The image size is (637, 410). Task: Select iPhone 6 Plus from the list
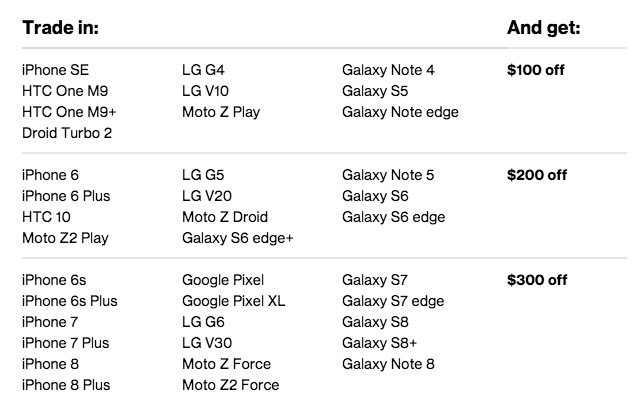click(66, 196)
